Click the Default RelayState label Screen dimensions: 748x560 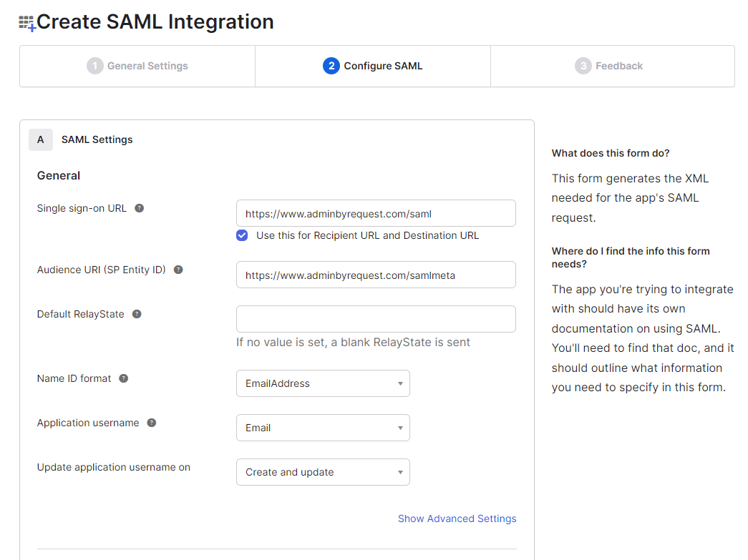coord(81,314)
